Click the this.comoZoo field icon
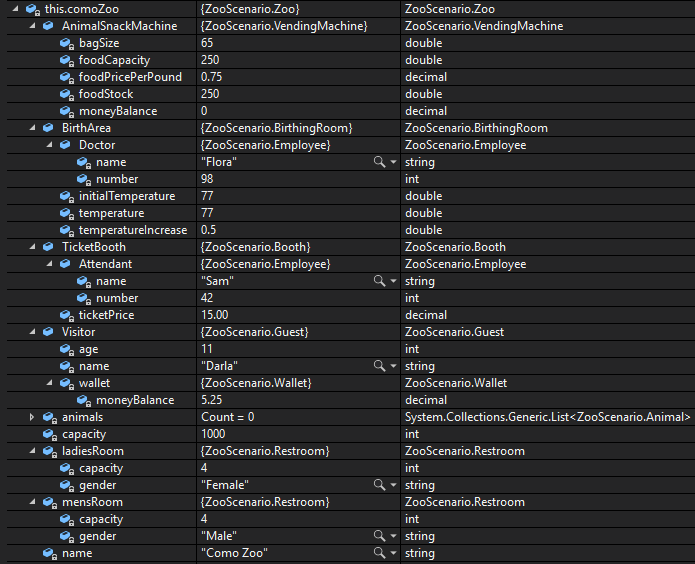Viewport: 695px width, 564px height. pos(33,9)
